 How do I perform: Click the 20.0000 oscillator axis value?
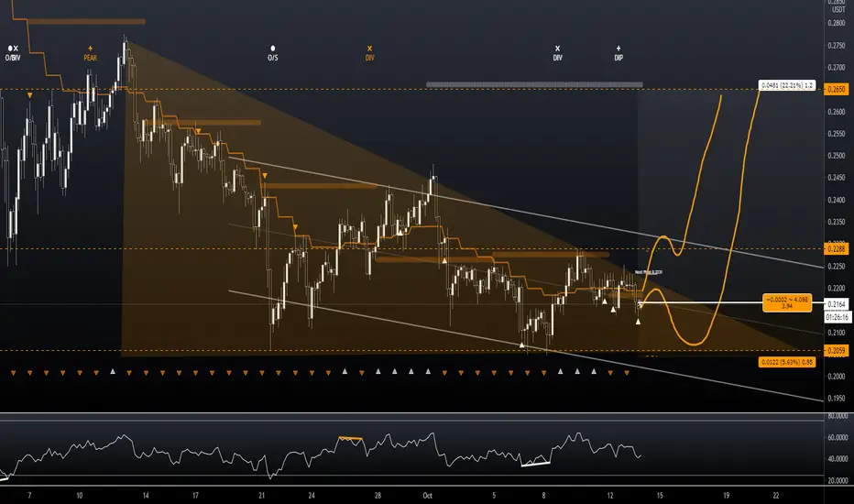[x=838, y=480]
